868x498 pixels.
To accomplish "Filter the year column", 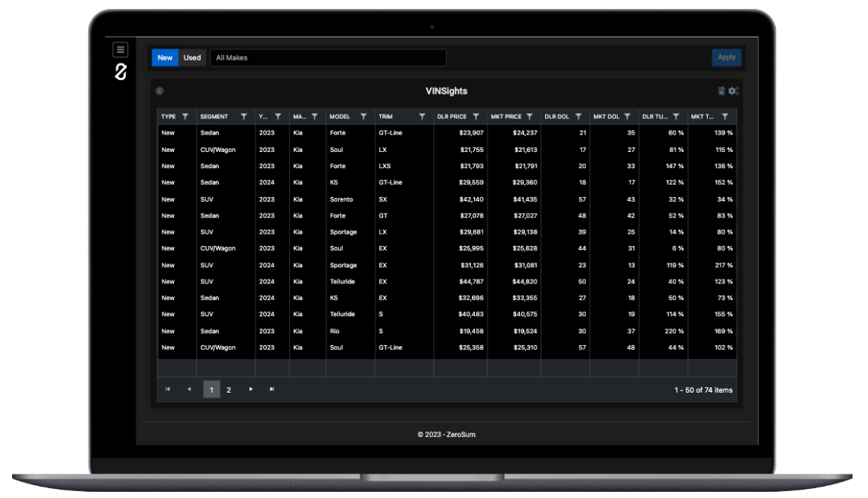I will coord(278,116).
